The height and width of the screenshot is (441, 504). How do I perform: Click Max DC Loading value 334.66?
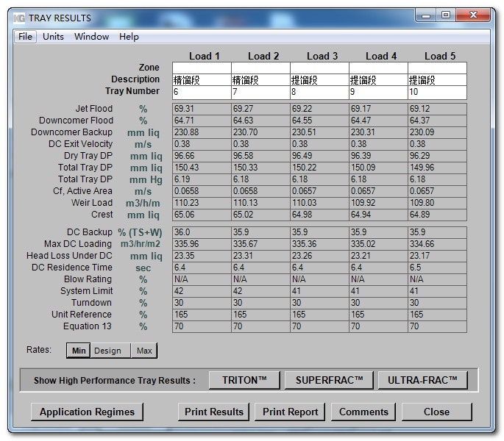[x=438, y=244]
